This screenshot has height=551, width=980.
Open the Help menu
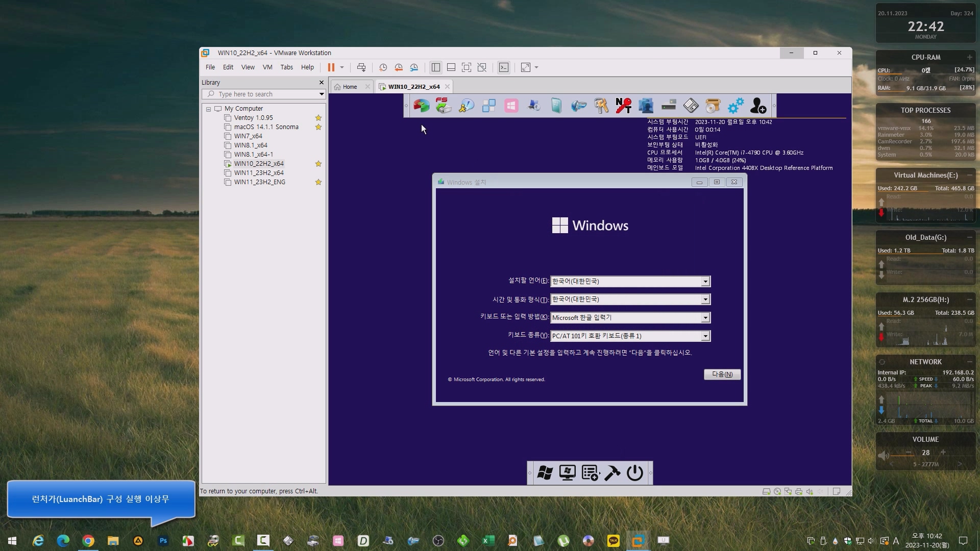307,67
